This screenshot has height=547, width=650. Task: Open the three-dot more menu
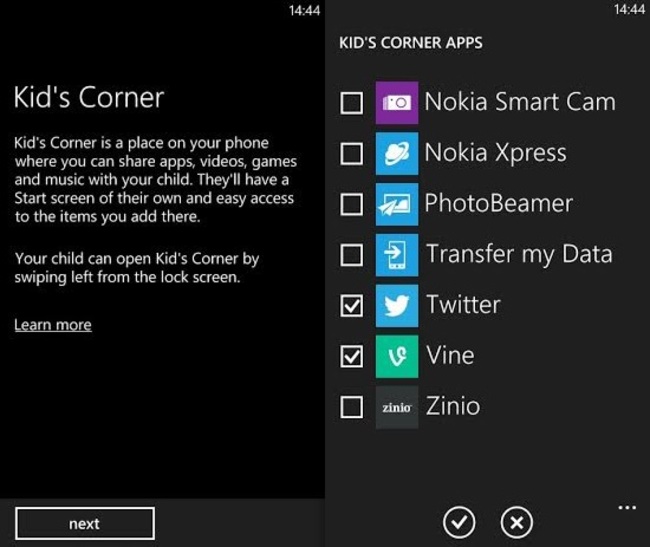[x=627, y=508]
